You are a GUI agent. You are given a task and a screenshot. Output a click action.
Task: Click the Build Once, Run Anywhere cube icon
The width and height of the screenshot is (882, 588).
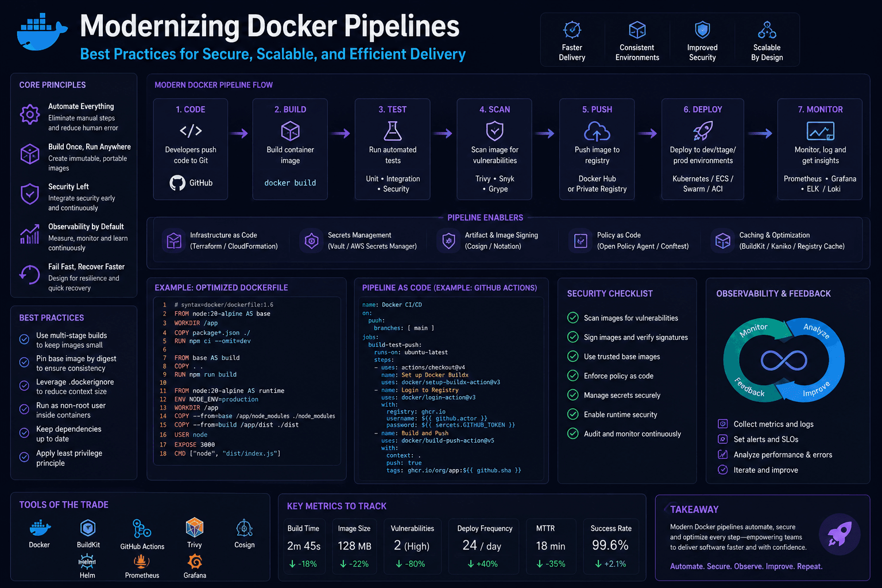pyautogui.click(x=30, y=154)
